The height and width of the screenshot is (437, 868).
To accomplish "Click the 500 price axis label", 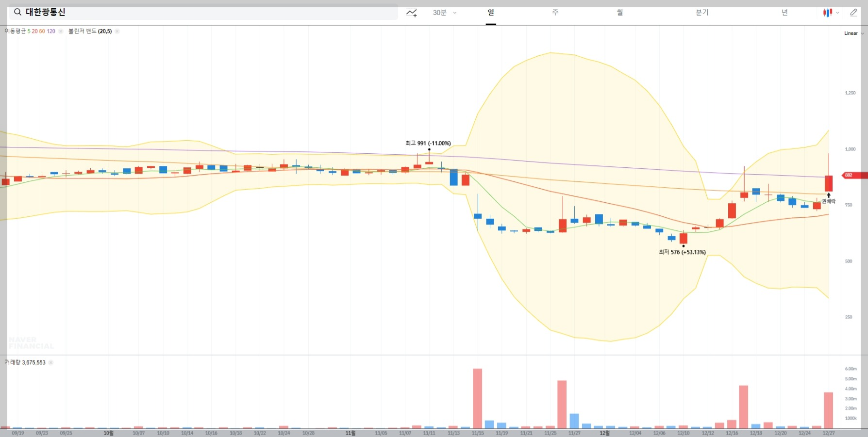I will click(849, 261).
